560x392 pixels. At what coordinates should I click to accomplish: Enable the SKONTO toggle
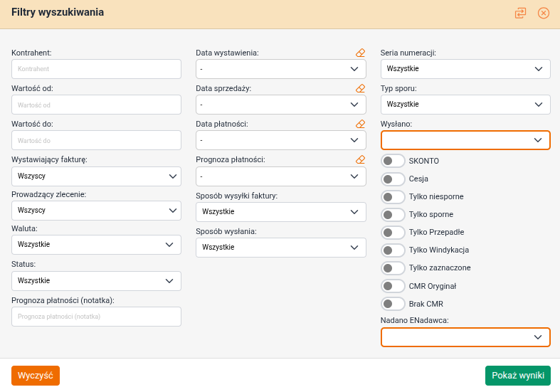pos(393,161)
